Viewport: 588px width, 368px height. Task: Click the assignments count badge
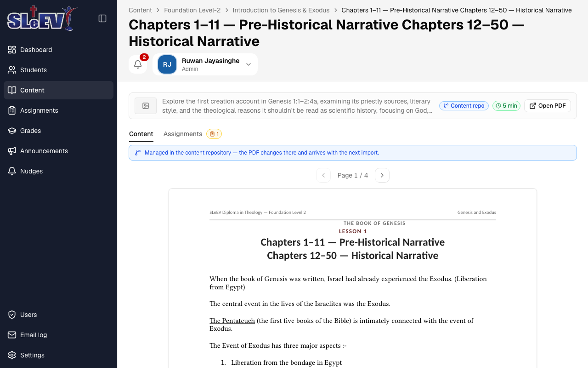[214, 134]
